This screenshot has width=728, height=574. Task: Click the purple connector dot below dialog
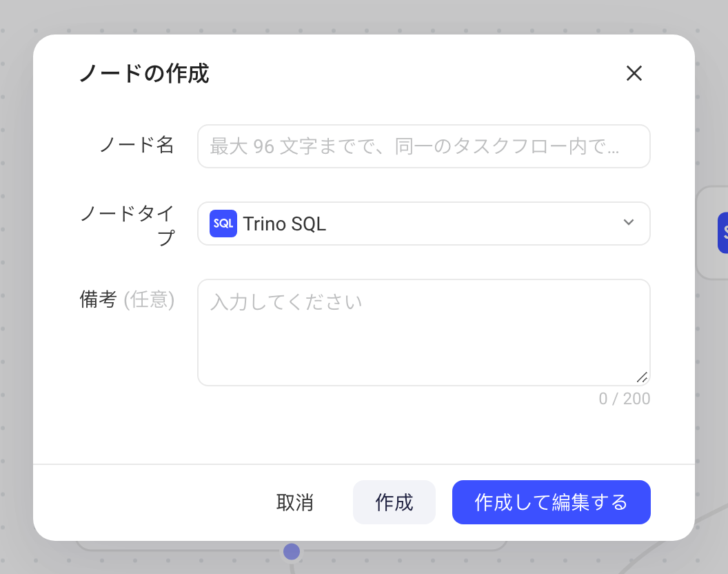pyautogui.click(x=292, y=552)
